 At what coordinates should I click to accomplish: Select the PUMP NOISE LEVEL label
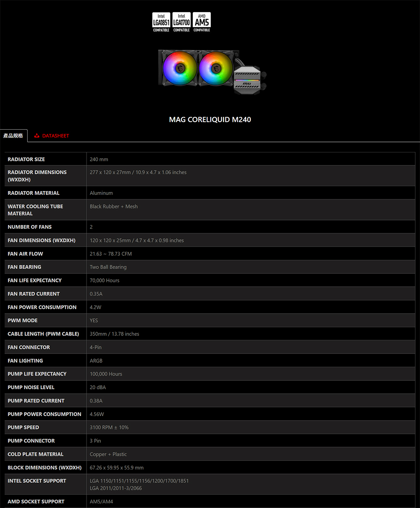31,387
